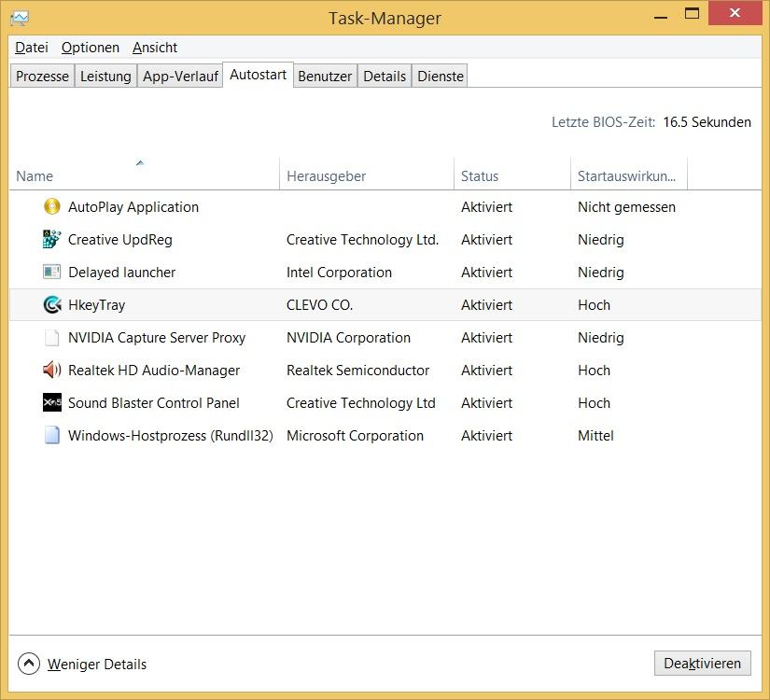Click the 16.5 Sekunden BIOS time value
Screen dimensions: 770x700
pos(707,122)
